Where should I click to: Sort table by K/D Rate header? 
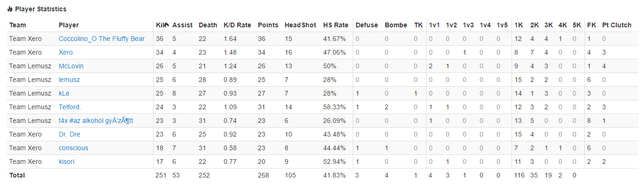coord(237,25)
